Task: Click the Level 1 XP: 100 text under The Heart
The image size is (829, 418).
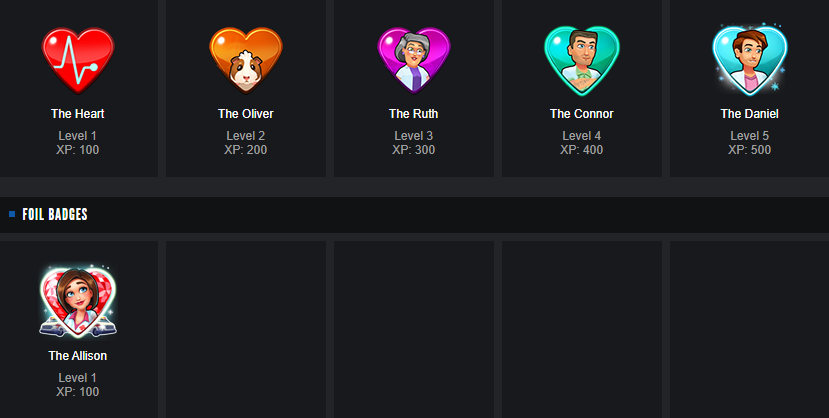Action: pos(78,143)
